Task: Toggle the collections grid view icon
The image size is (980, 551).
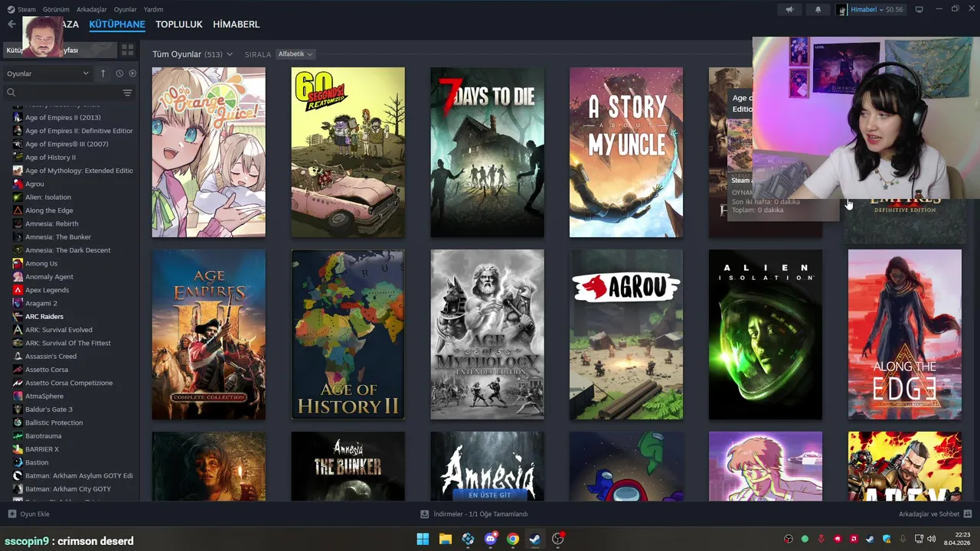Action: 127,50
